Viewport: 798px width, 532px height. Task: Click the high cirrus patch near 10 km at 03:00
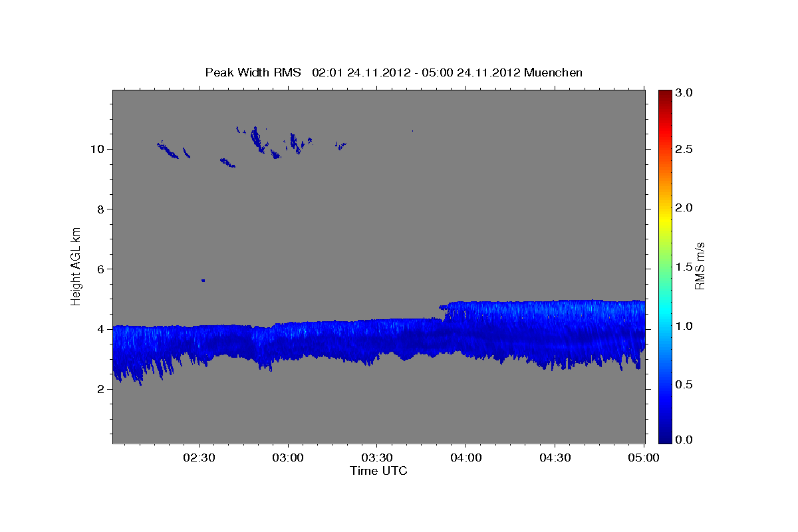pyautogui.click(x=295, y=142)
